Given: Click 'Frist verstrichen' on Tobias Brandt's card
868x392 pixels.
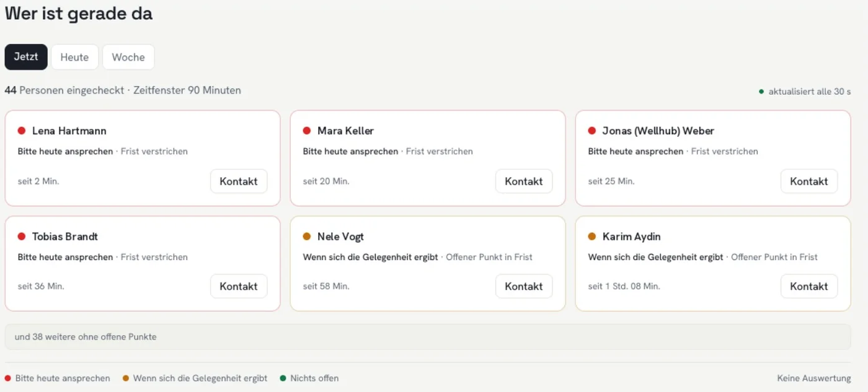Looking at the screenshot, I should coord(154,257).
